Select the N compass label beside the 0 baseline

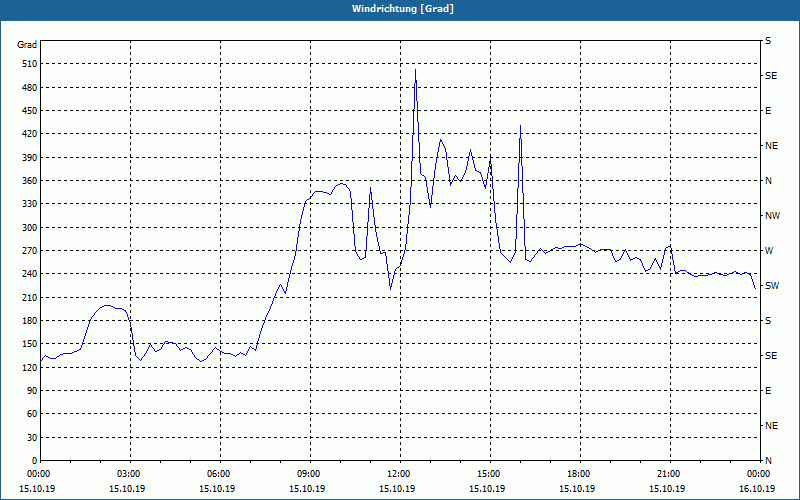769,461
